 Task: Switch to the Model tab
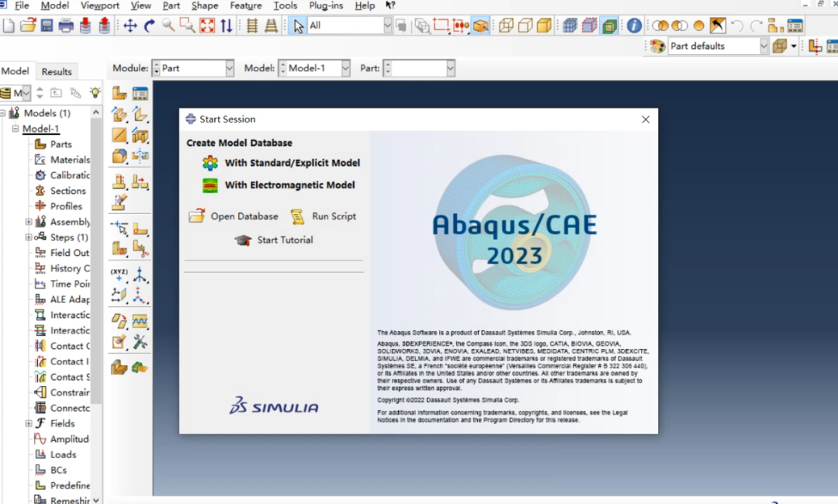[x=15, y=71]
